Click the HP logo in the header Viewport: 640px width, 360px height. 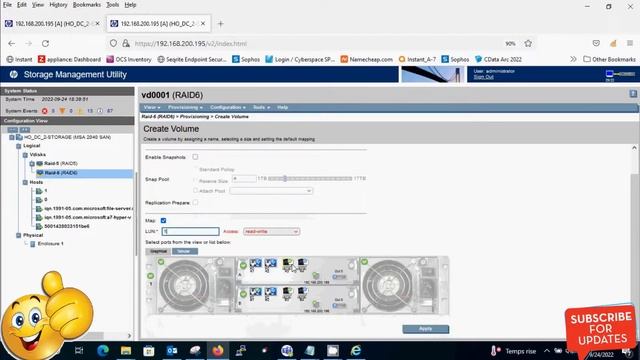pos(13,74)
